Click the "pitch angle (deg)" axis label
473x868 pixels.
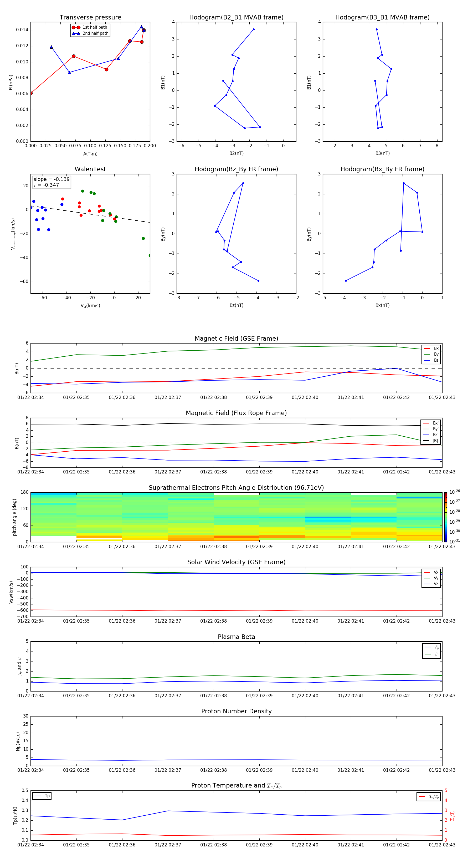[x=14, y=517]
